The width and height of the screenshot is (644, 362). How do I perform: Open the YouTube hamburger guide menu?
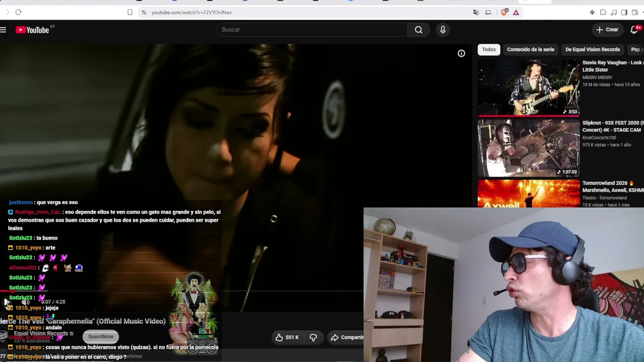coord(3,30)
